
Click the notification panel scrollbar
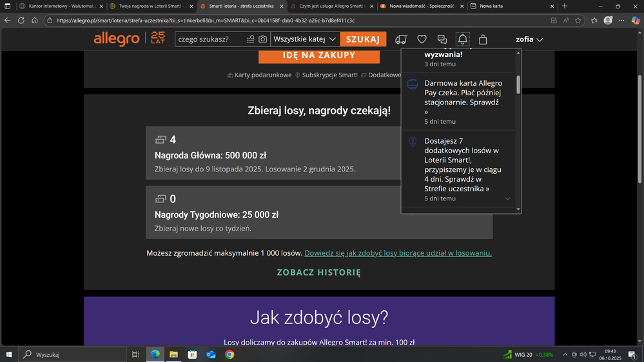tap(518, 84)
